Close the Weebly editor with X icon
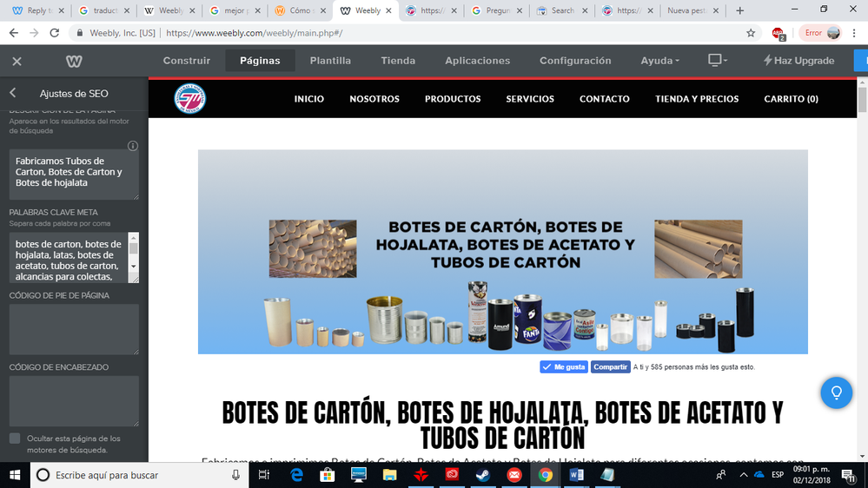This screenshot has width=868, height=488. 17,62
